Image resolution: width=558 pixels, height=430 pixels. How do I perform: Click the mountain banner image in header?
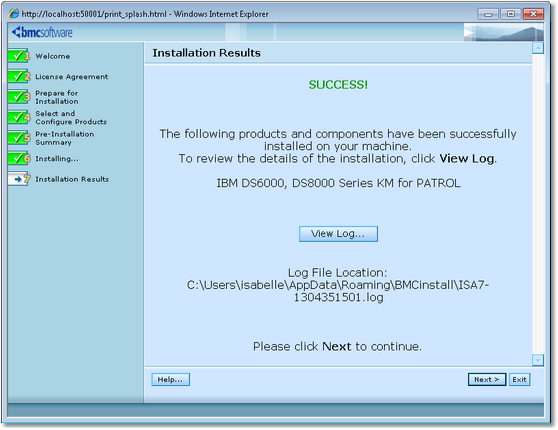tap(504, 32)
